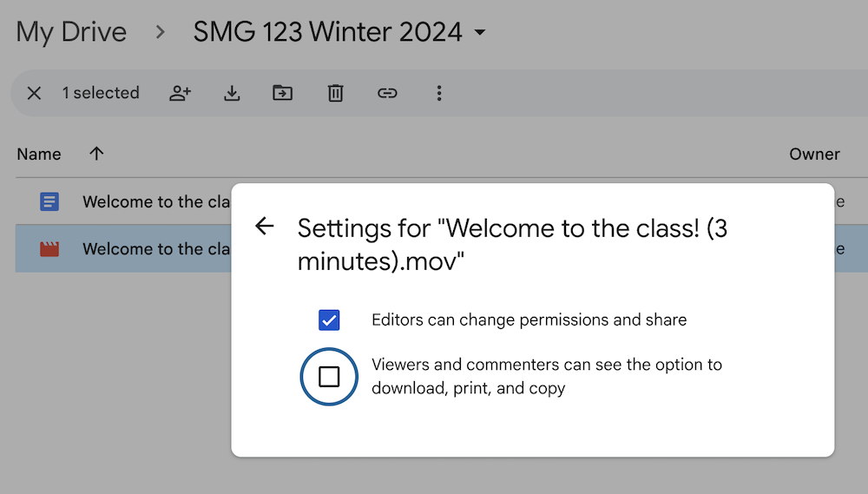
Task: Click the trash icon to remove file
Action: click(335, 93)
